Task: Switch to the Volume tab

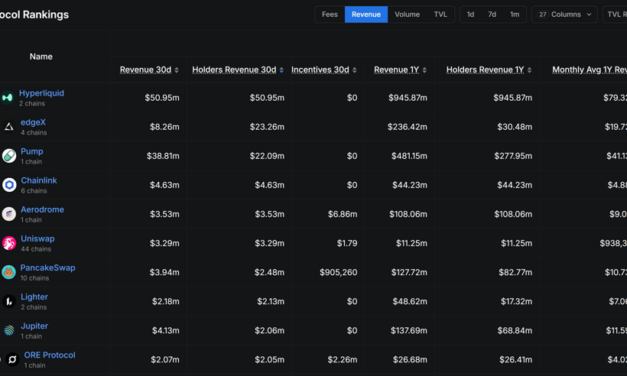Action: pyautogui.click(x=407, y=14)
